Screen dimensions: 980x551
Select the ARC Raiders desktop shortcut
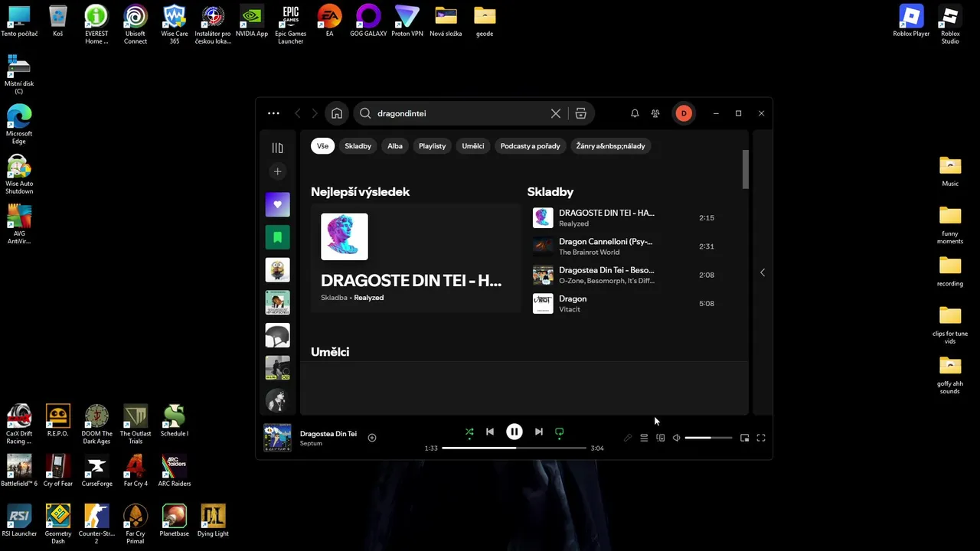(x=175, y=471)
